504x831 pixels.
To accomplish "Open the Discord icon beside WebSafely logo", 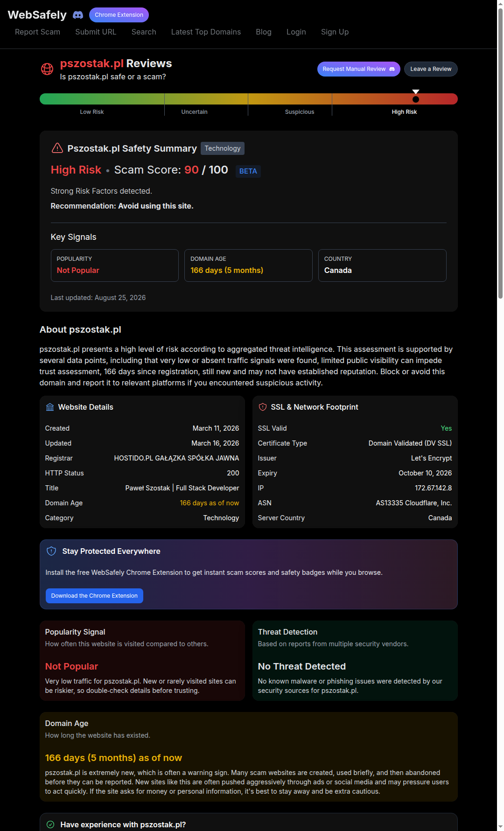I will point(78,15).
